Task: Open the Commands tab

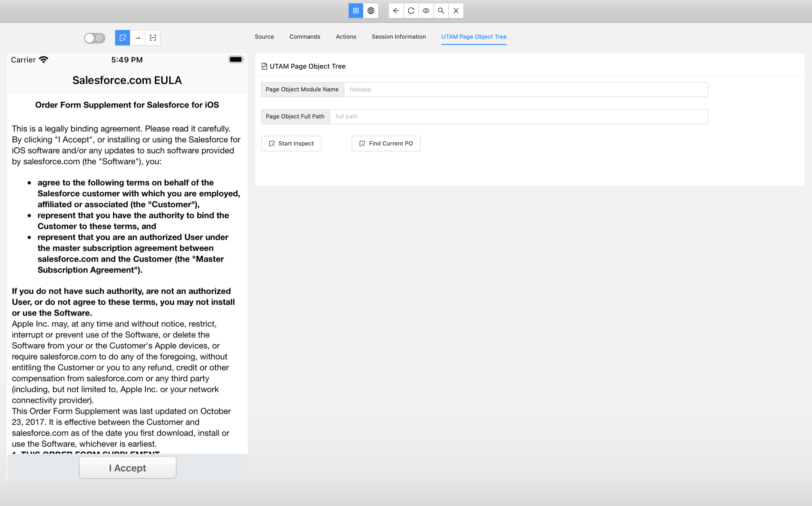Action: [x=304, y=37]
